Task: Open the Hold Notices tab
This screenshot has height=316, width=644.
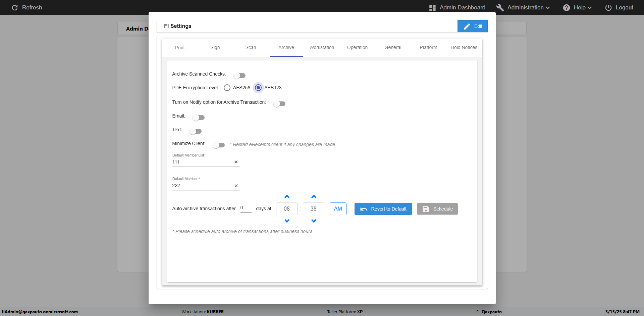Action: (x=464, y=47)
